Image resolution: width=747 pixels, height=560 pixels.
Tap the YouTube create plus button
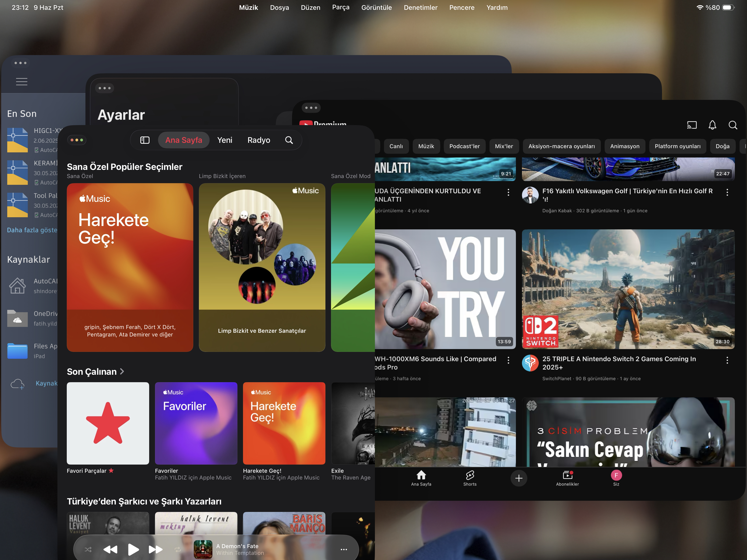tap(519, 478)
